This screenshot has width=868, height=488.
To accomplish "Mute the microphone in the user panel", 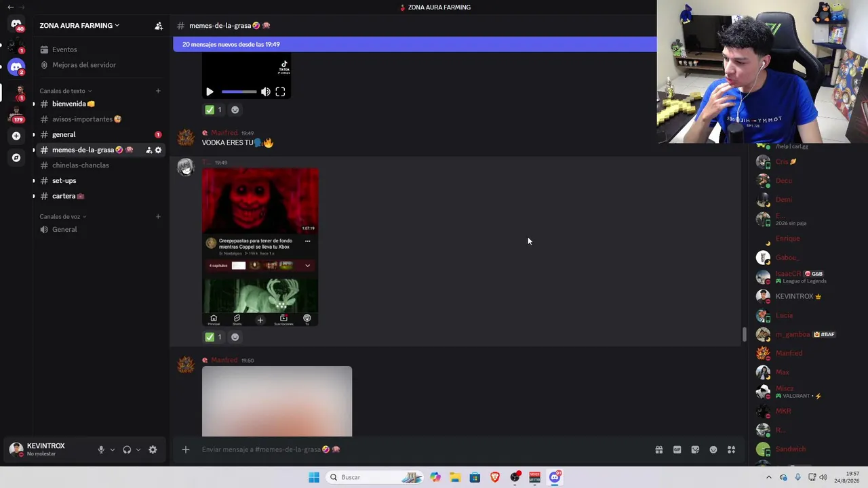I will pos(101,449).
